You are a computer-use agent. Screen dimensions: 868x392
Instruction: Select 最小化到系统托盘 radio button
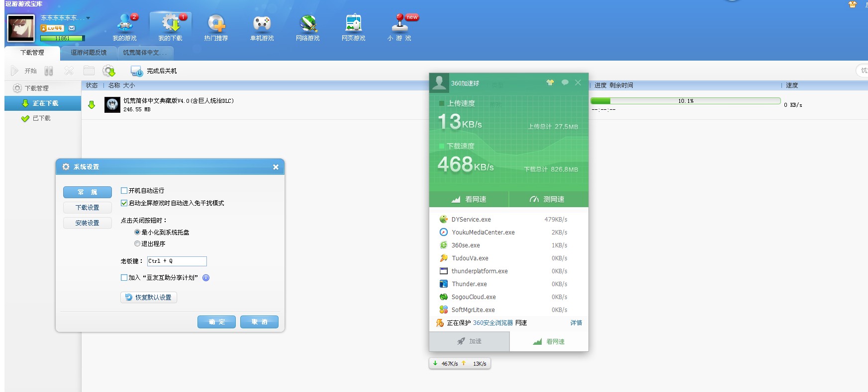137,232
